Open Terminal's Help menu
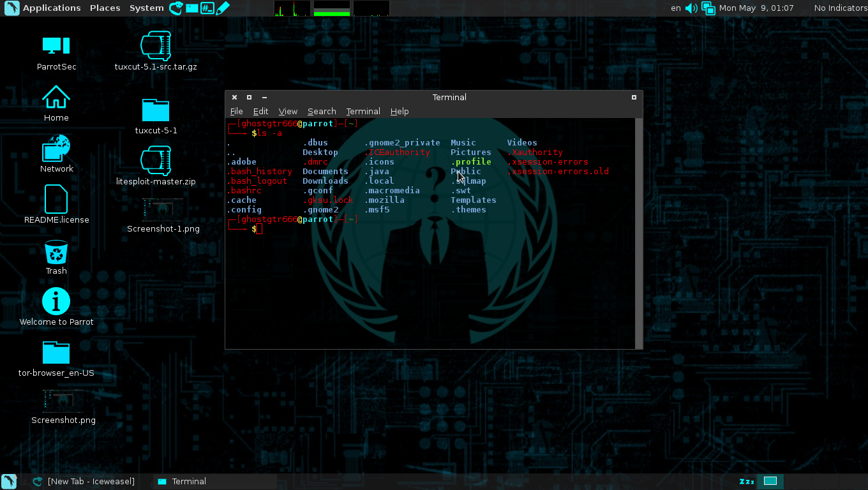868x490 pixels. pyautogui.click(x=400, y=111)
